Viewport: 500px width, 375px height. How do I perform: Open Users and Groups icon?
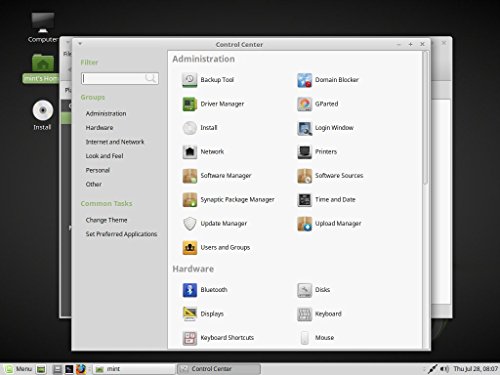pos(189,248)
